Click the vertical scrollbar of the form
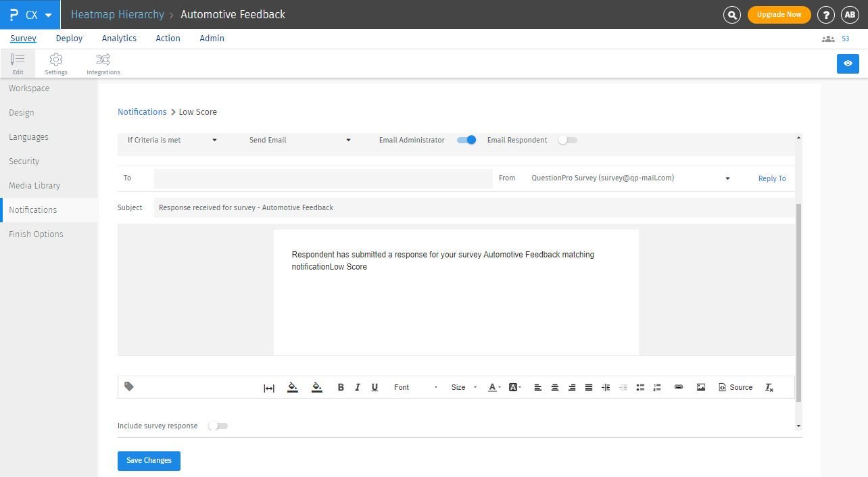 pos(798,303)
